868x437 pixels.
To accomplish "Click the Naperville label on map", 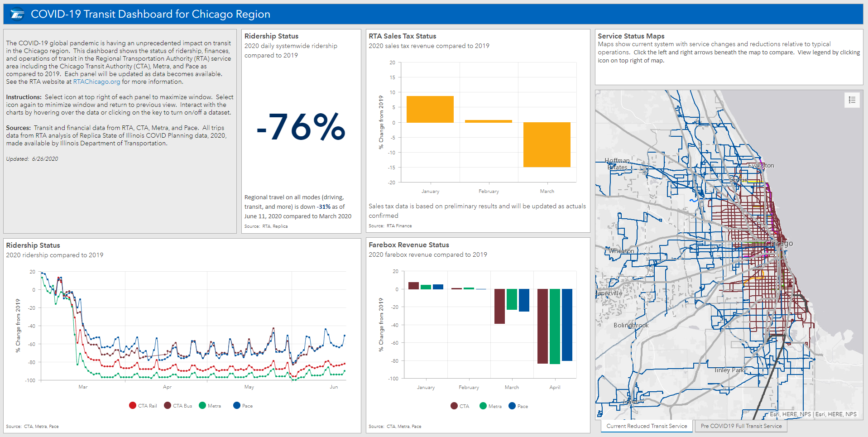I will [609, 293].
